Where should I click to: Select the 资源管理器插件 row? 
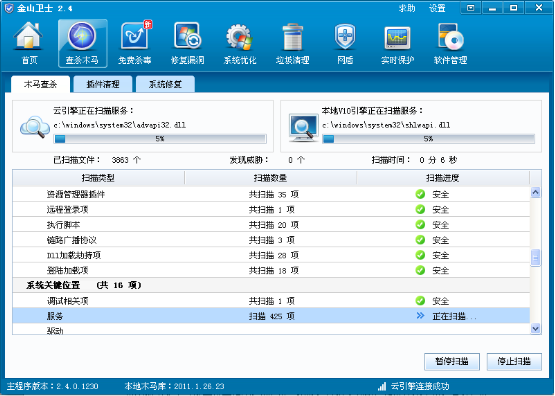(271, 194)
